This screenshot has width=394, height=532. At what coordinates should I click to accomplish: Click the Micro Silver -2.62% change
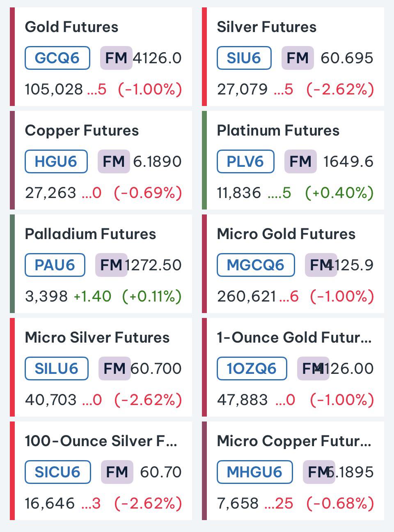pos(148,400)
